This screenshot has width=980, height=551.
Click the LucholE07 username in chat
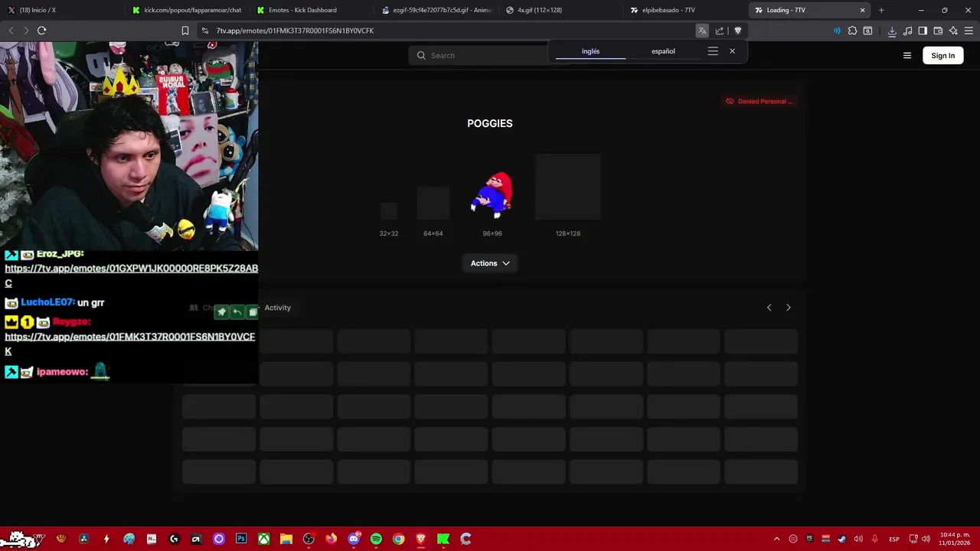point(47,302)
